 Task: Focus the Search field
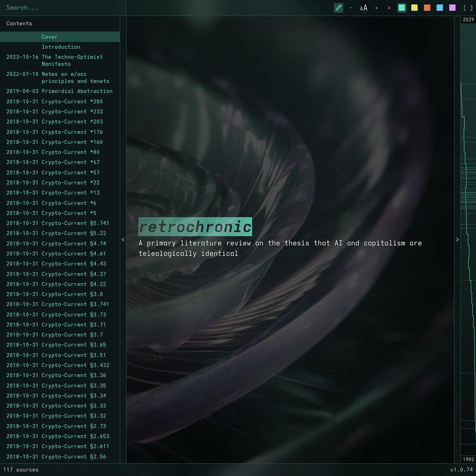63,8
